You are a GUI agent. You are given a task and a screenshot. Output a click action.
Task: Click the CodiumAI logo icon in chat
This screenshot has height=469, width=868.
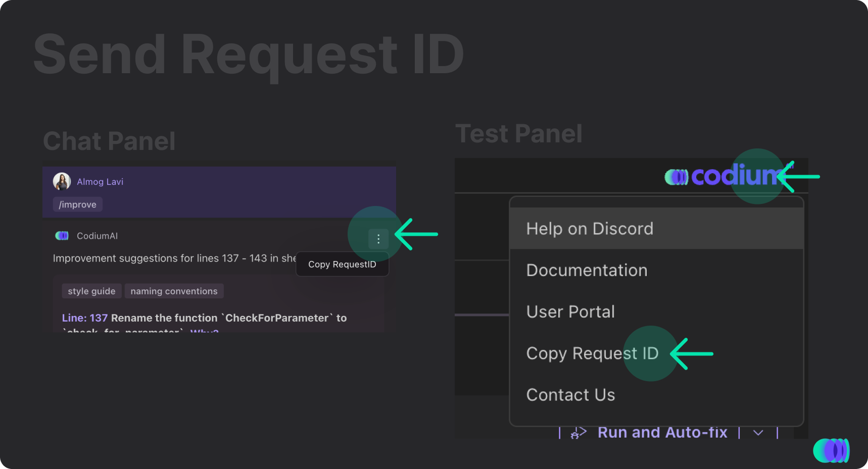coord(62,236)
